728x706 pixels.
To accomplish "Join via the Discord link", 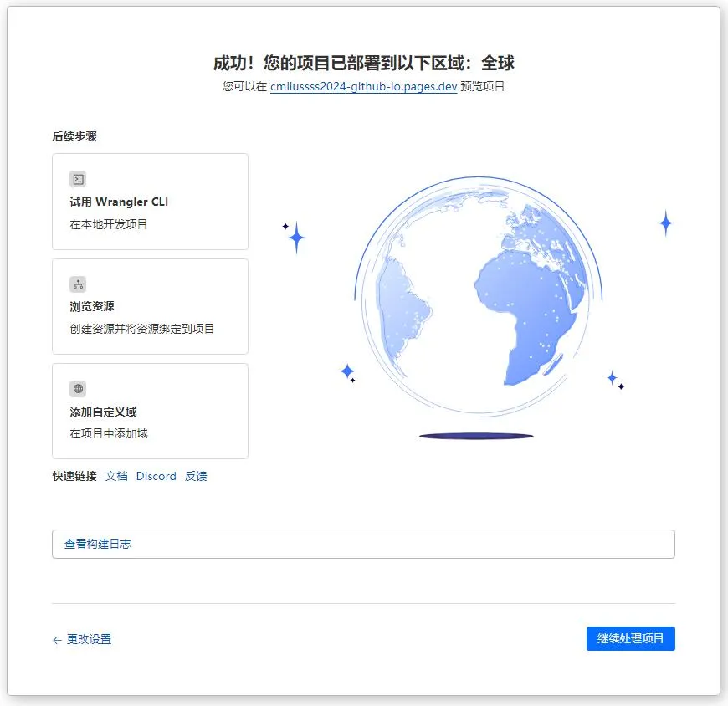I will [156, 476].
